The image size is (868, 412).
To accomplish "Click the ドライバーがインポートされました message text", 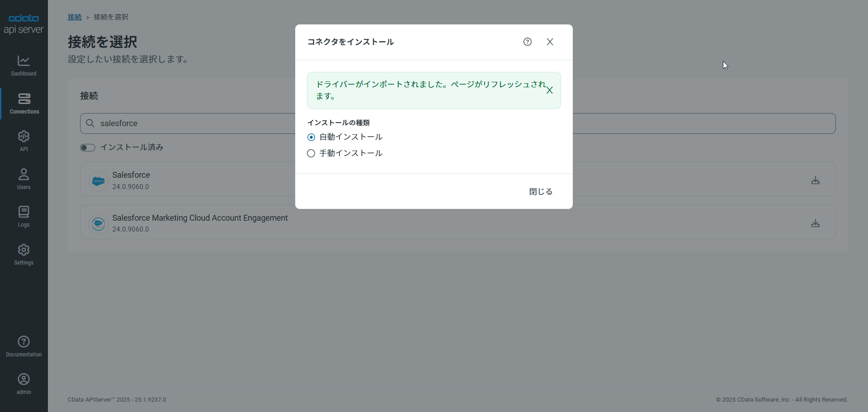I will pos(431,90).
